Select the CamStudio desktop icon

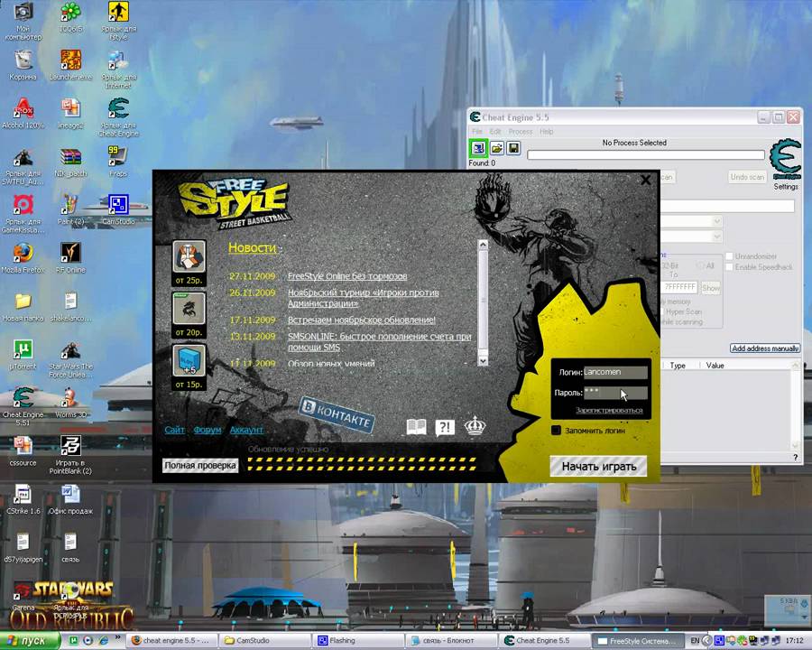click(118, 209)
